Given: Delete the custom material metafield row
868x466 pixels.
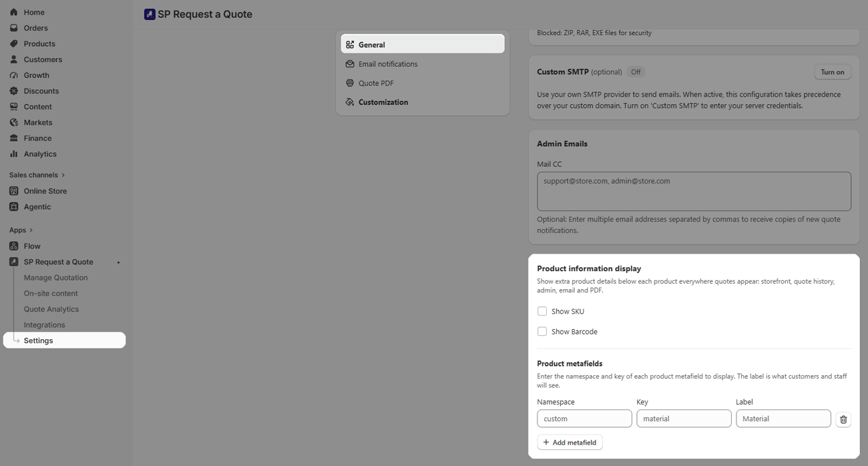Looking at the screenshot, I should click(843, 419).
